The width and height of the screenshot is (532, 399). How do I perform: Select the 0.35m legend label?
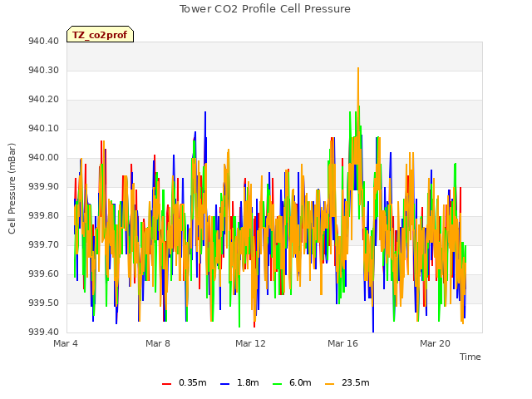pyautogui.click(x=193, y=382)
